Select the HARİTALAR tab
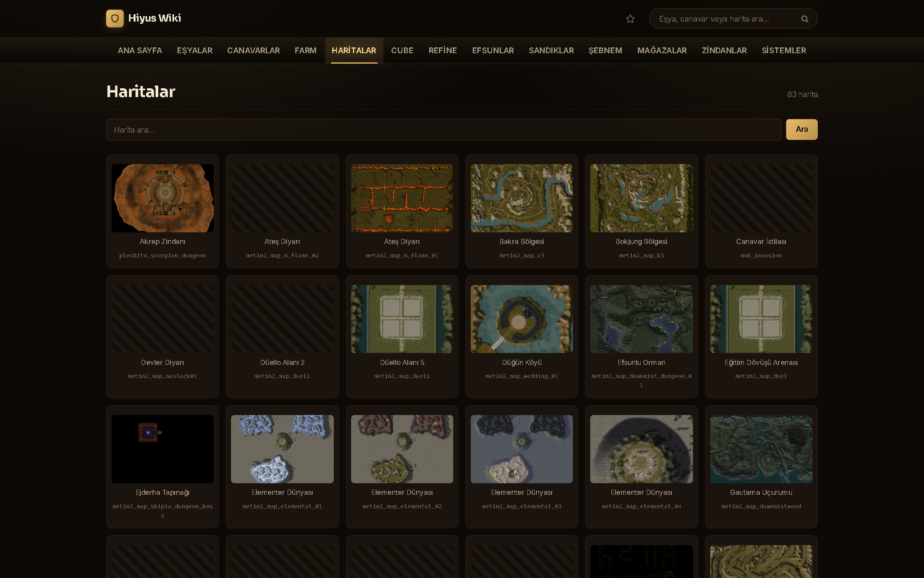This screenshot has width=924, height=578. click(x=354, y=50)
